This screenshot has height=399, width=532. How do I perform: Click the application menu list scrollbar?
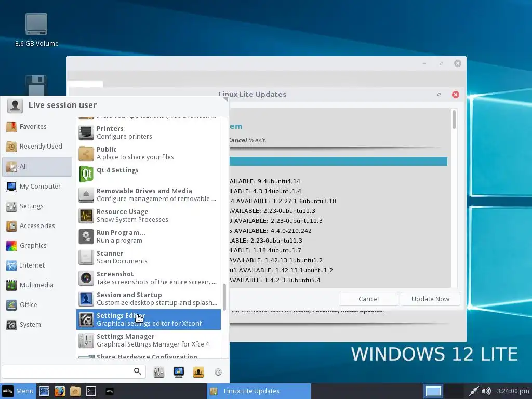(224, 297)
